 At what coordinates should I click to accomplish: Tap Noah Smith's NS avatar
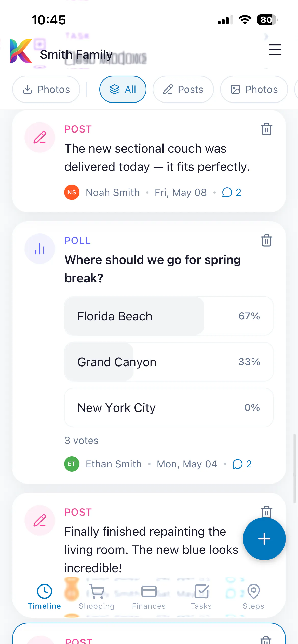pos(72,192)
